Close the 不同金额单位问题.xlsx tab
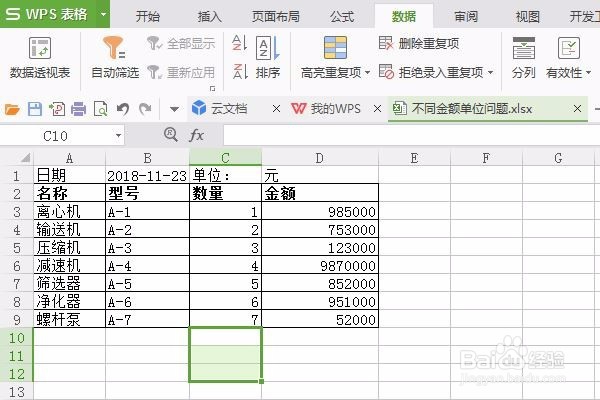The height and width of the screenshot is (400, 600). tap(577, 109)
